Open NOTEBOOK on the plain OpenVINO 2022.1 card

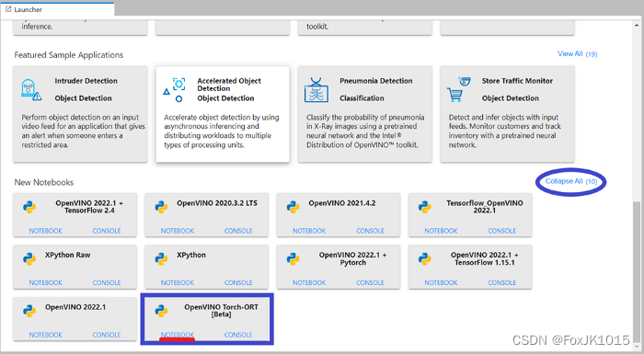[46, 335]
